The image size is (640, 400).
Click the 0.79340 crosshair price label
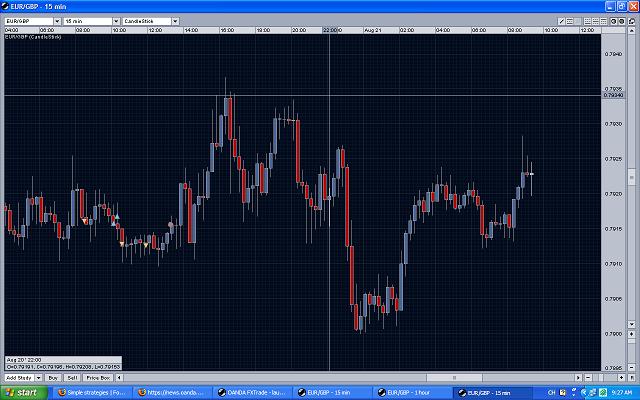coord(614,95)
